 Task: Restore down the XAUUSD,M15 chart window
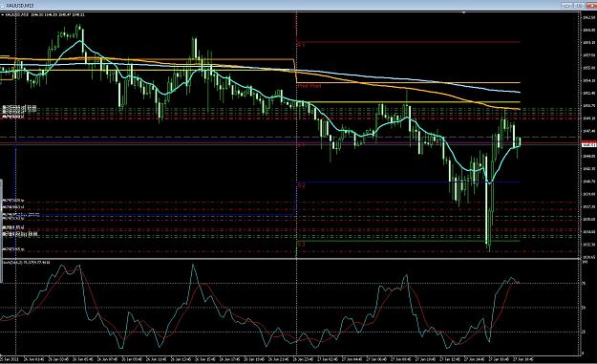pyautogui.click(x=579, y=6)
